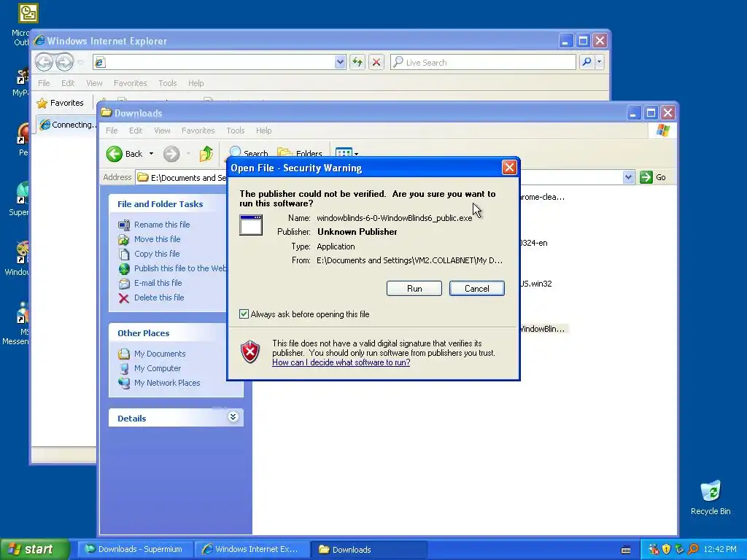The width and height of the screenshot is (747, 560).
Task: Click the red shield warning icon in dialog
Action: 250,352
